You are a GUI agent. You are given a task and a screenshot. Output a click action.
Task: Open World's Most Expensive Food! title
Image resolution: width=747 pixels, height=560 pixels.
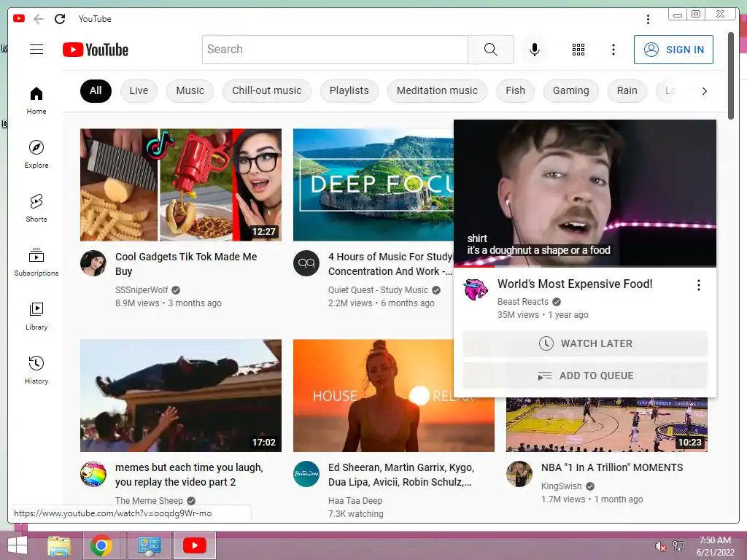(x=575, y=284)
